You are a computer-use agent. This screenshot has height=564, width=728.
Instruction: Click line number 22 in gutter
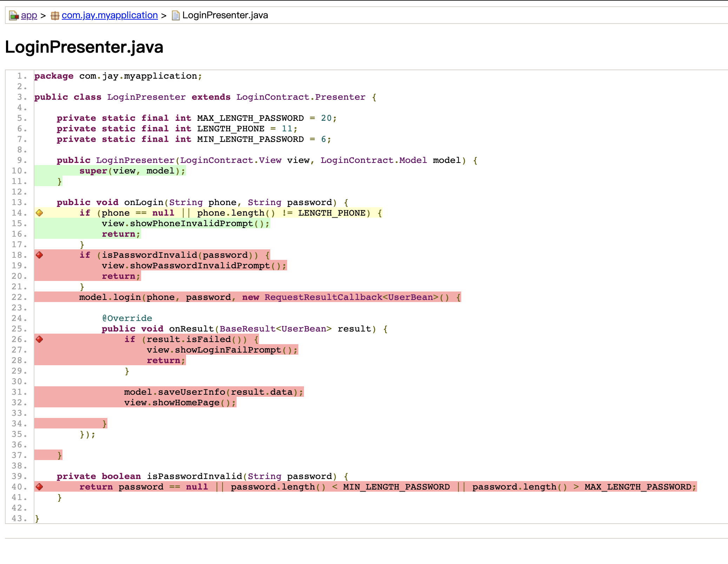coord(19,297)
